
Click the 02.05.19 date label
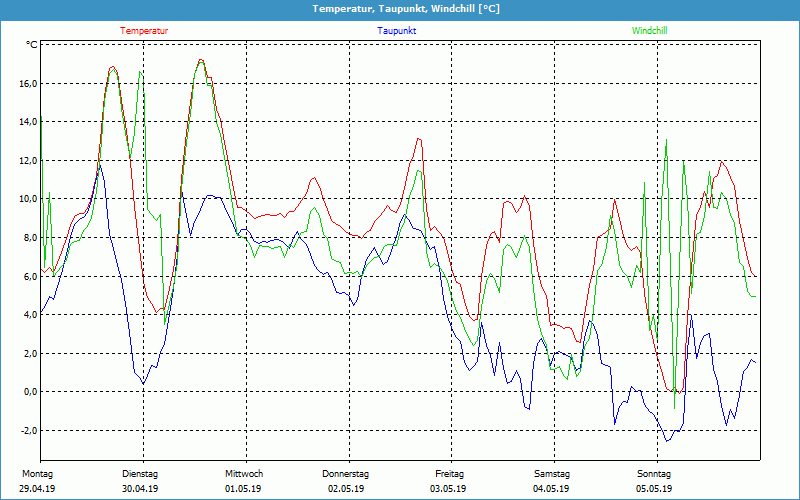pyautogui.click(x=346, y=489)
